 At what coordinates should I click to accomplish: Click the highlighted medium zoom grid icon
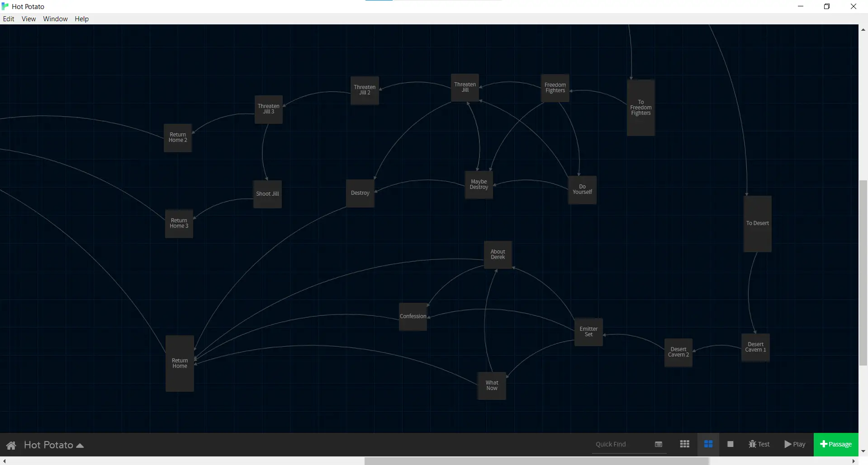pyautogui.click(x=708, y=444)
